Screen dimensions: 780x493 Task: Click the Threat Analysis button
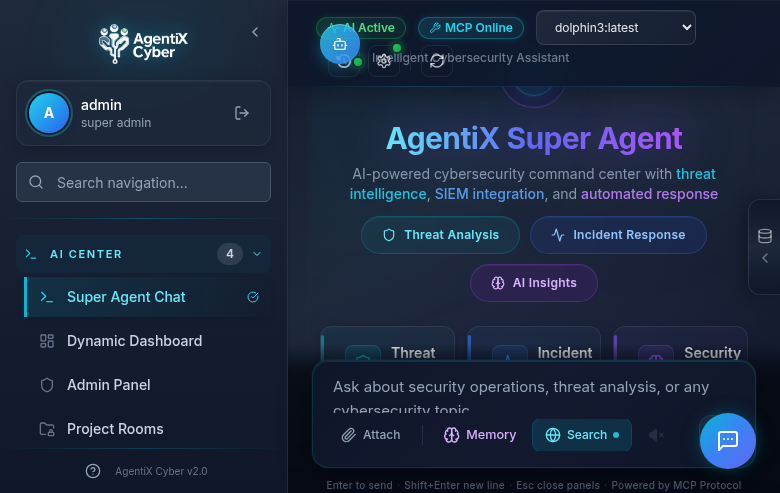(x=440, y=235)
